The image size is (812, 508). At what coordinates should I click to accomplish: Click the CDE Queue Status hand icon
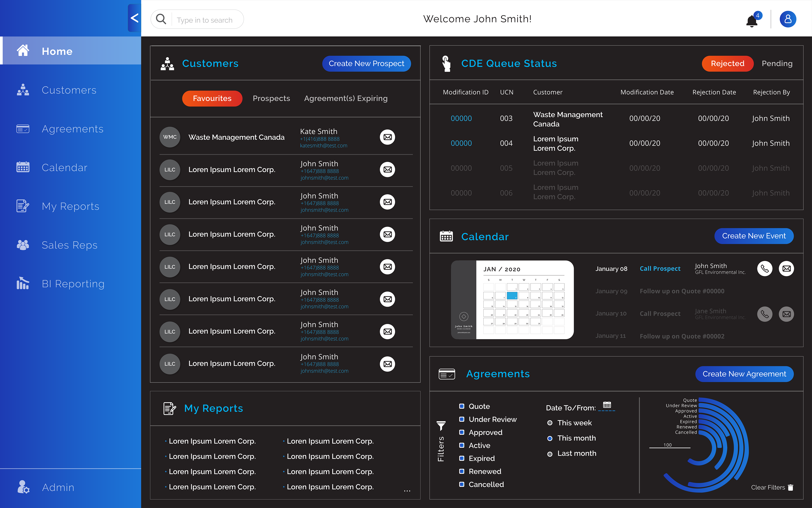pos(446,64)
